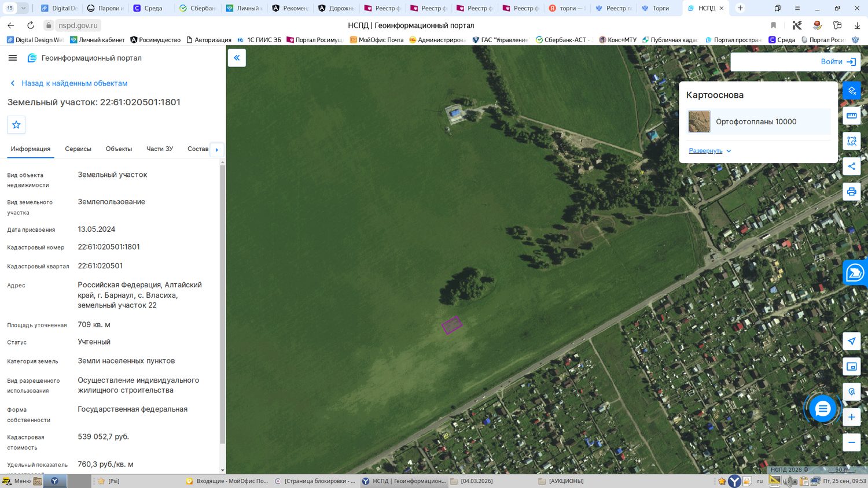Bookmark this page in the address bar

click(x=774, y=25)
